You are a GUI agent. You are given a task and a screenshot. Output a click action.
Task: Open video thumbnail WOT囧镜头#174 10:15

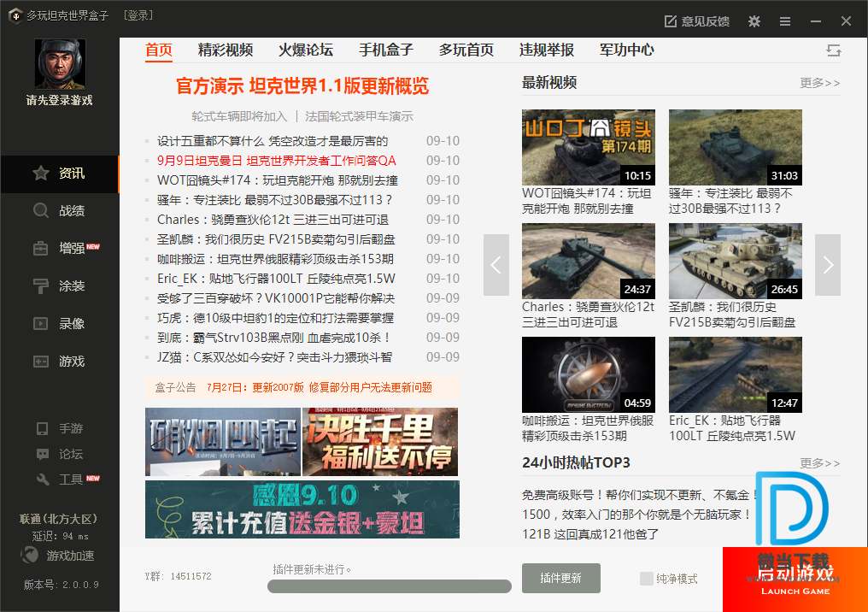(589, 147)
